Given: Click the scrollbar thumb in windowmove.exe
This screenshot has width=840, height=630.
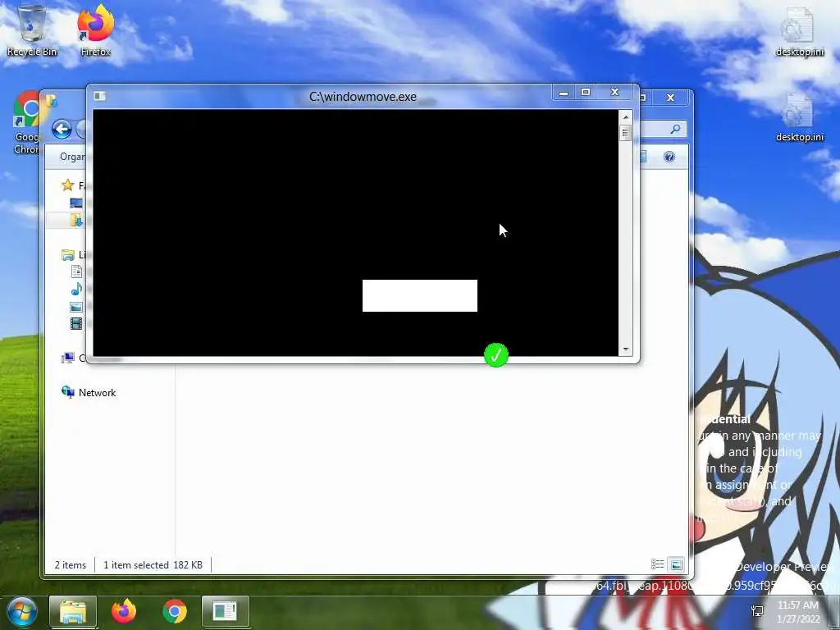Looking at the screenshot, I should tap(625, 132).
